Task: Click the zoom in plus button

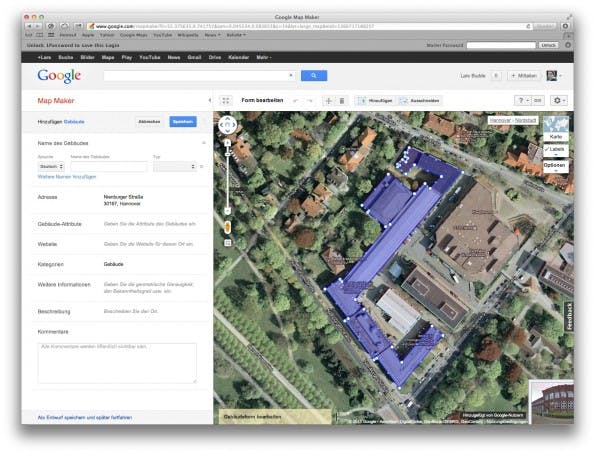Action: (227, 143)
